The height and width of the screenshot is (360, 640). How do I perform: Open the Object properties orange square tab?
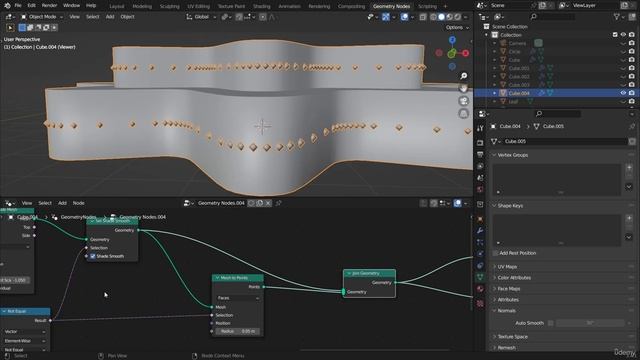[x=480, y=219]
